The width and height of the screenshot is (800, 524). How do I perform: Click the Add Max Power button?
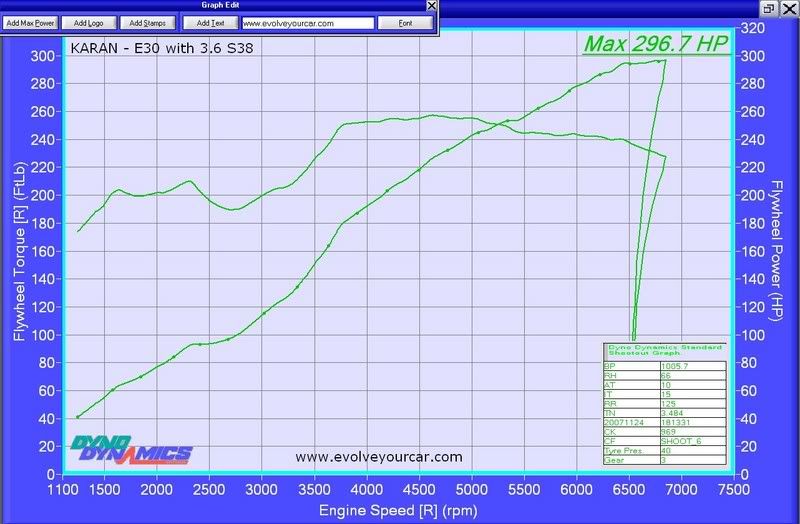[x=30, y=22]
